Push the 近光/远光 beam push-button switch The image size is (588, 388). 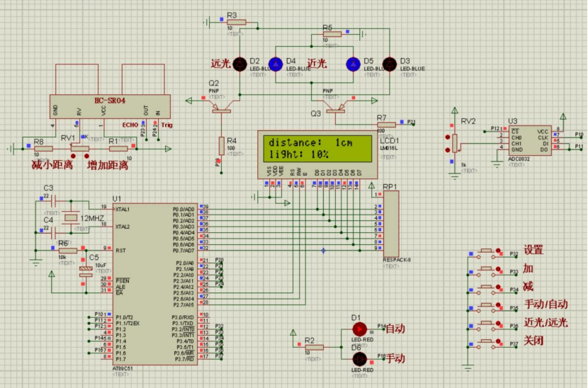pos(487,325)
